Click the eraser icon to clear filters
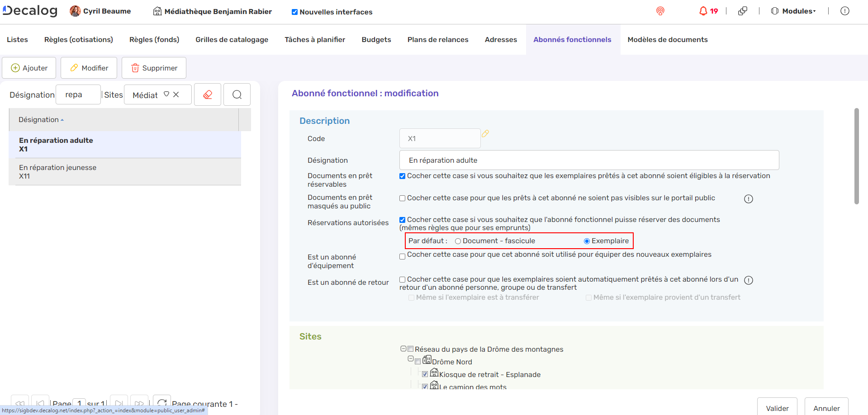The height and width of the screenshot is (415, 868). click(208, 94)
